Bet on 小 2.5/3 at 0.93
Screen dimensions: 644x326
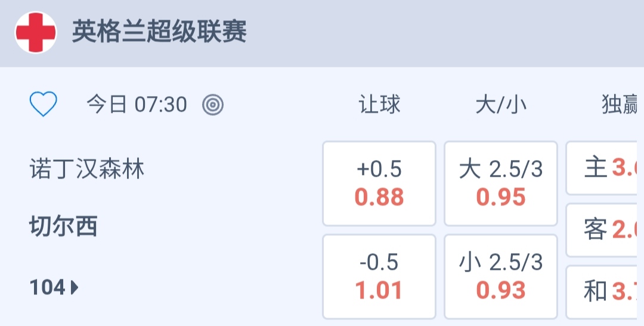click(x=501, y=276)
